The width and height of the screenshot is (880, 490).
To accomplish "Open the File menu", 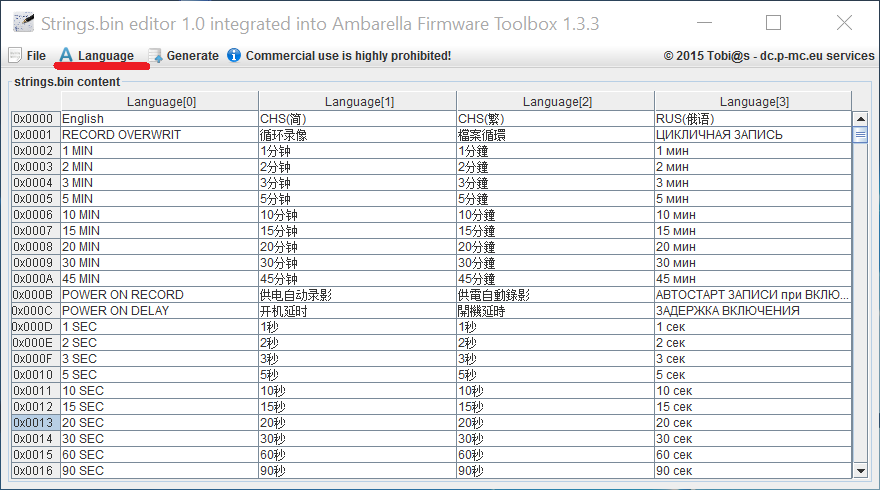I will coord(36,56).
